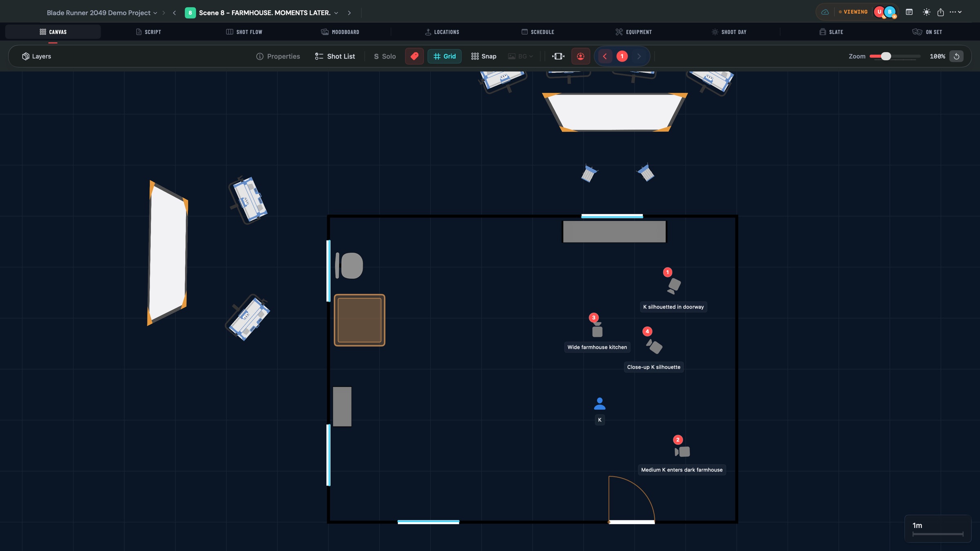980x551 pixels.
Task: Click the cloud sync status icon
Action: click(x=825, y=12)
